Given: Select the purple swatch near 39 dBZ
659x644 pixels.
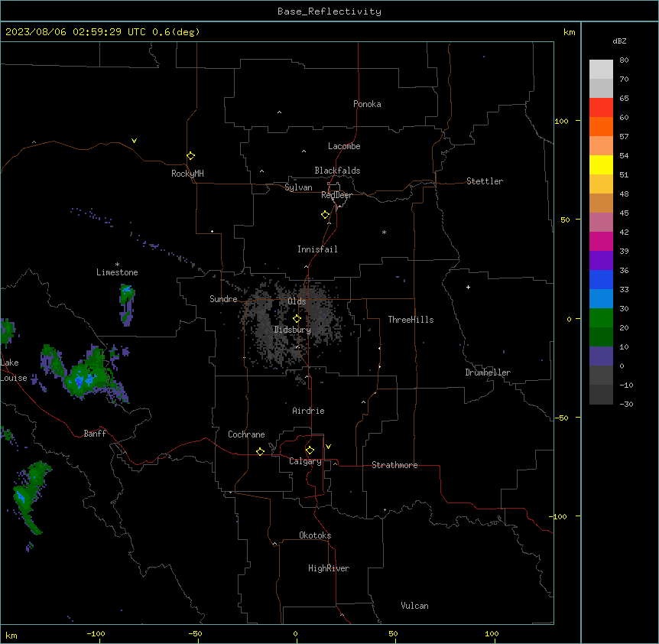Looking at the screenshot, I should click(x=601, y=260).
